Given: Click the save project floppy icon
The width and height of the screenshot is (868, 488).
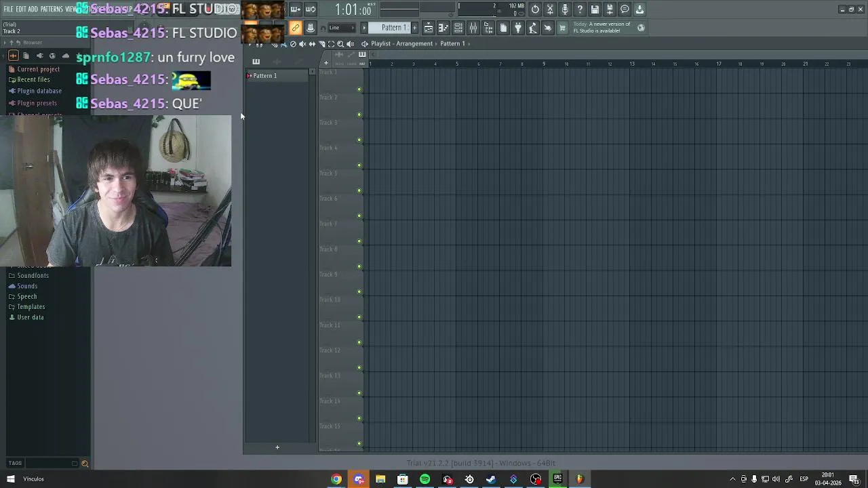Looking at the screenshot, I should [595, 9].
